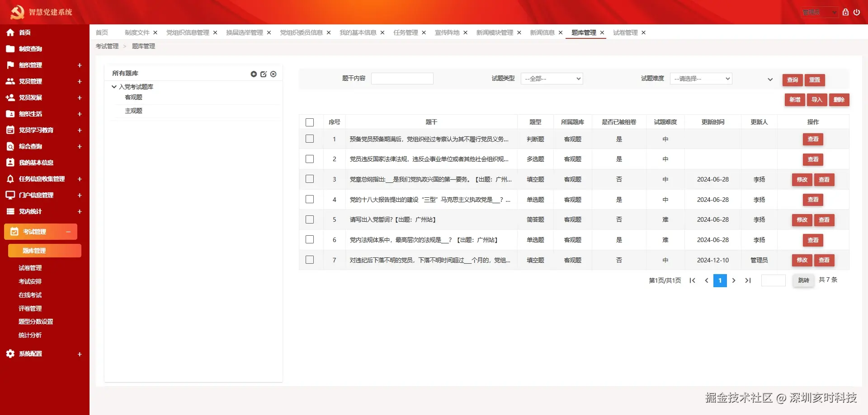Add a new question bank with the plus icon

click(254, 74)
